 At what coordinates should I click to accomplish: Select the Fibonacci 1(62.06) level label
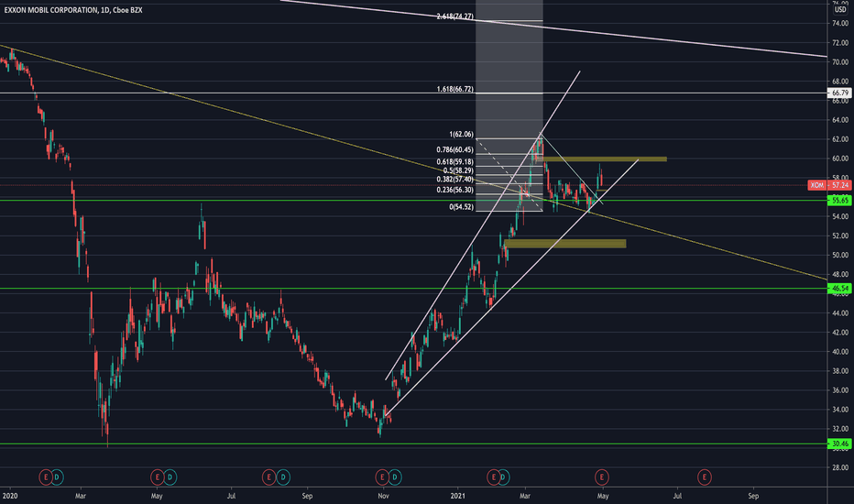pos(461,134)
